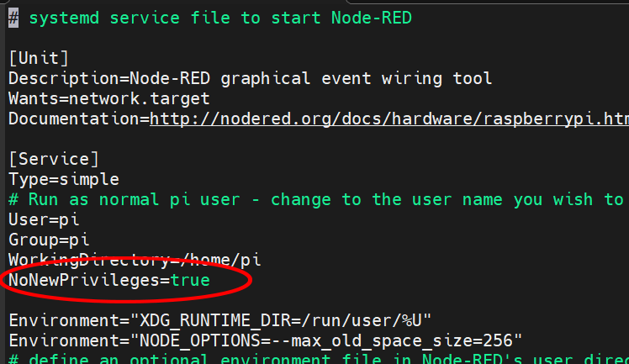Click the User=pi line
The width and height of the screenshot is (629, 364).
pyautogui.click(x=44, y=219)
